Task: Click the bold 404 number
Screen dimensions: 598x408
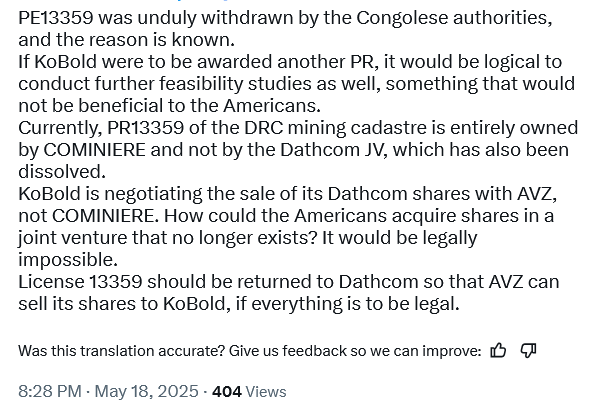Action: point(227,392)
